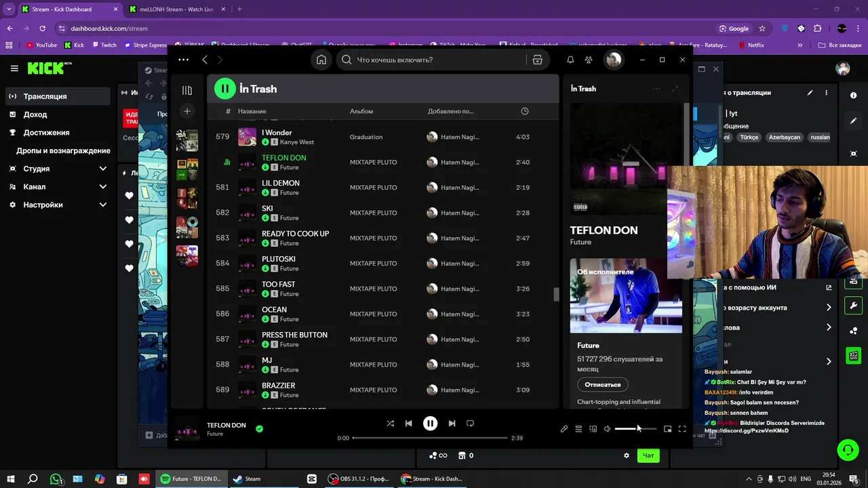Select the track READY TO COOK UP
The width and height of the screenshot is (868, 488).
(382, 238)
